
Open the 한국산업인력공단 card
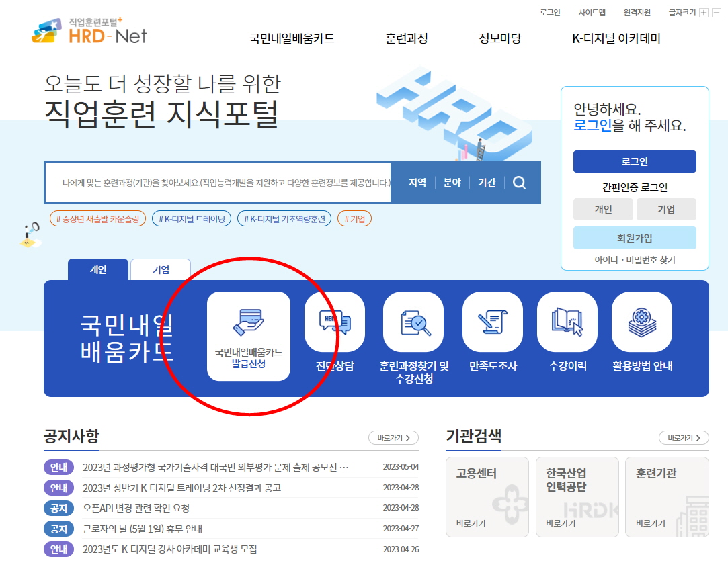point(577,497)
